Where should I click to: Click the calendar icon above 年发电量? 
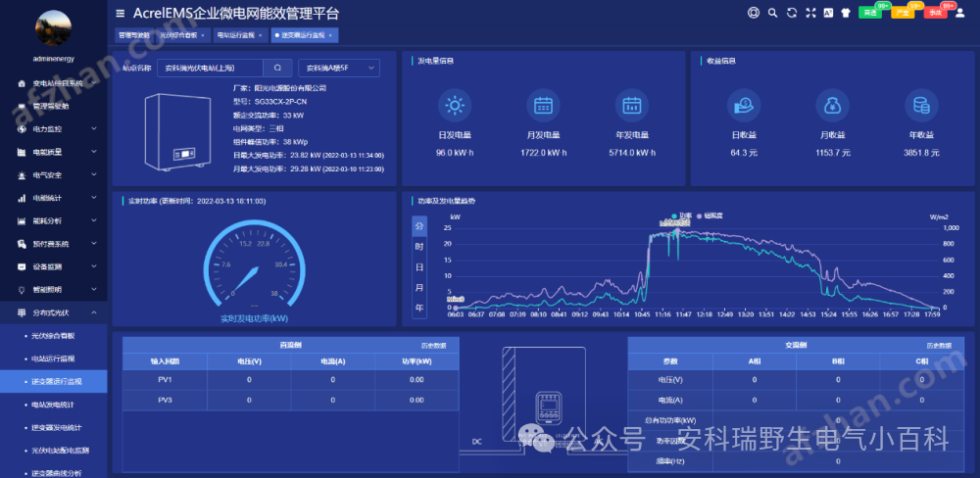632,106
